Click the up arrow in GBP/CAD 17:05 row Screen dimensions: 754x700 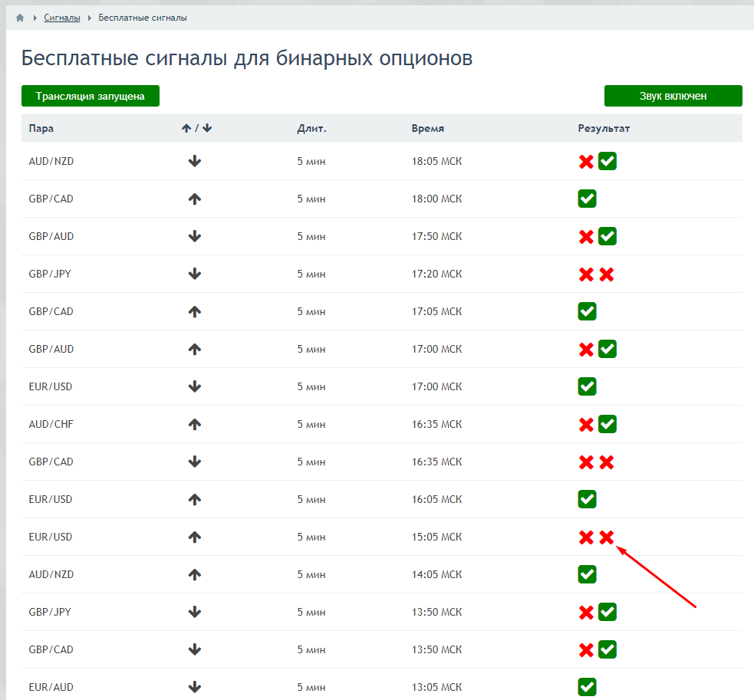[x=194, y=311]
